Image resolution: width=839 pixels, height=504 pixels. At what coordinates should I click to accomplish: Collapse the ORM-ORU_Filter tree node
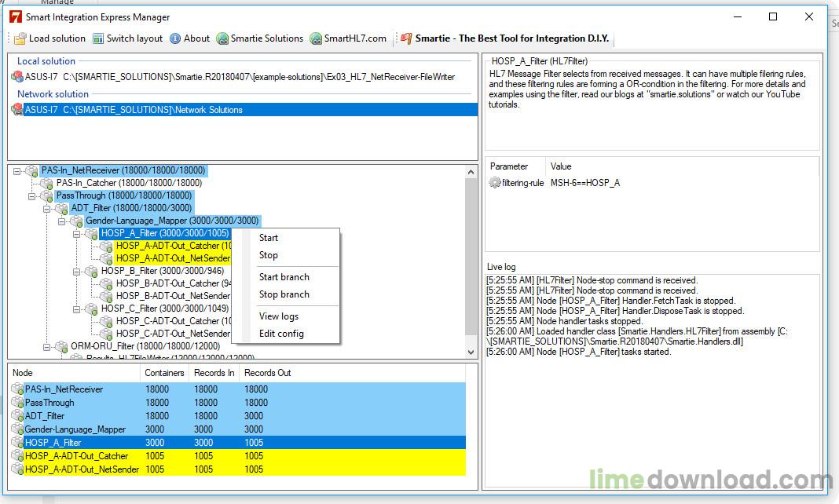point(47,346)
